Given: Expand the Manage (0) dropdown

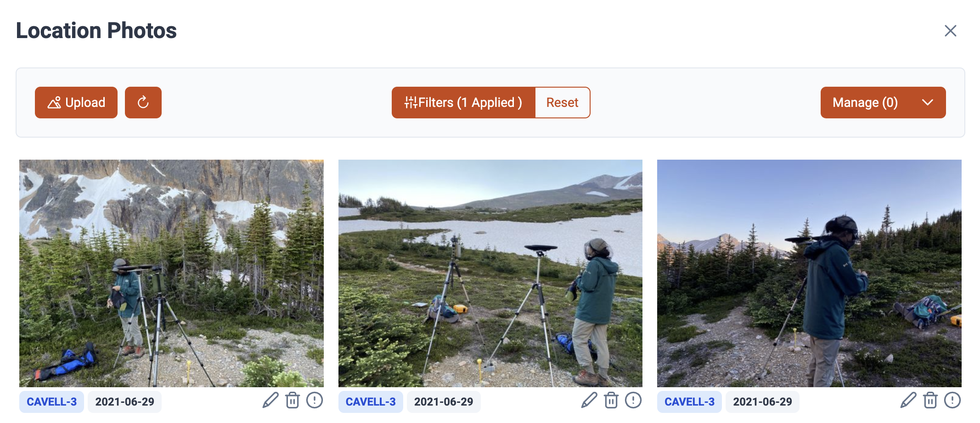Looking at the screenshot, I should (883, 102).
